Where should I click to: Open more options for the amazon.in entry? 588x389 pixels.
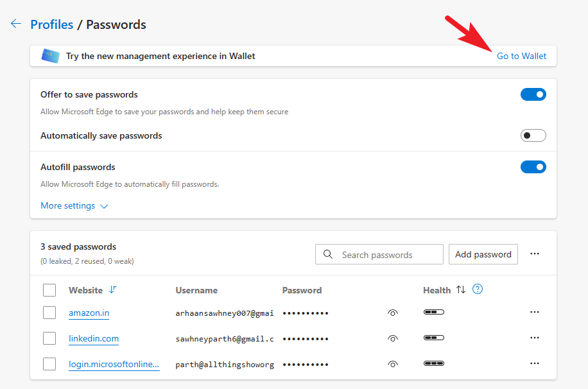pos(535,313)
